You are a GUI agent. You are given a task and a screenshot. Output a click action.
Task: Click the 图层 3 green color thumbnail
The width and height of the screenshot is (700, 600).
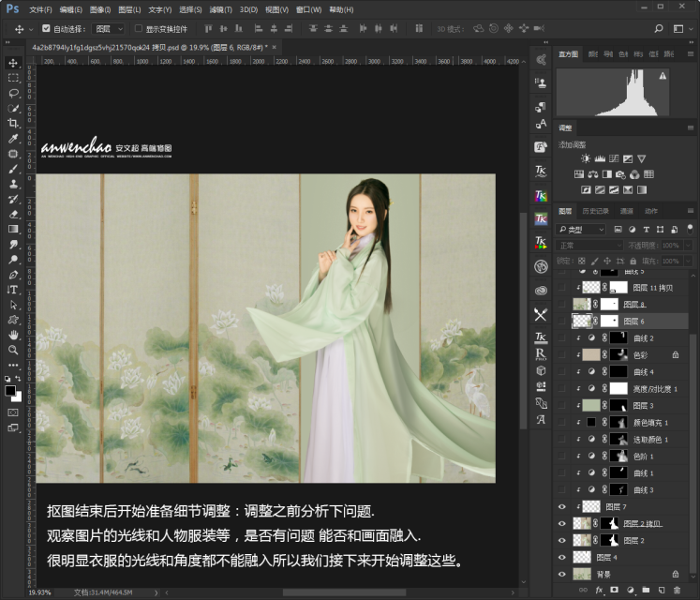coord(591,405)
